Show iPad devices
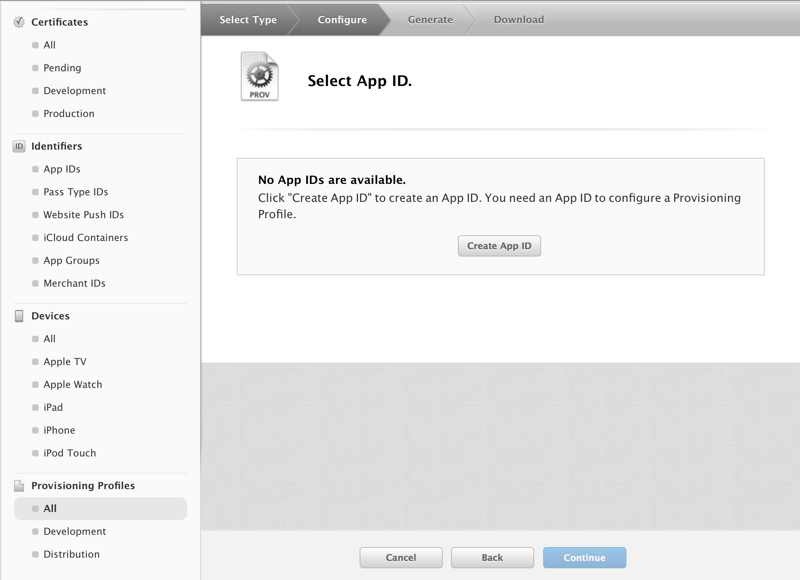 point(53,408)
